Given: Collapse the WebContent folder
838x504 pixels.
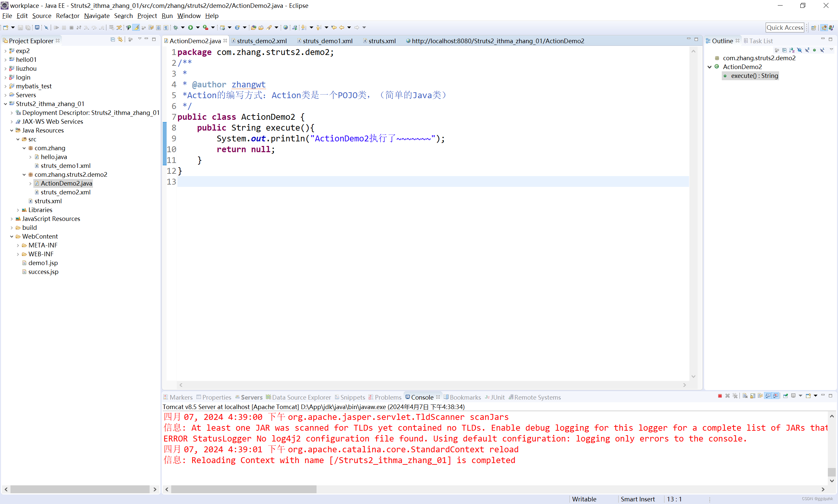Looking at the screenshot, I should point(11,237).
